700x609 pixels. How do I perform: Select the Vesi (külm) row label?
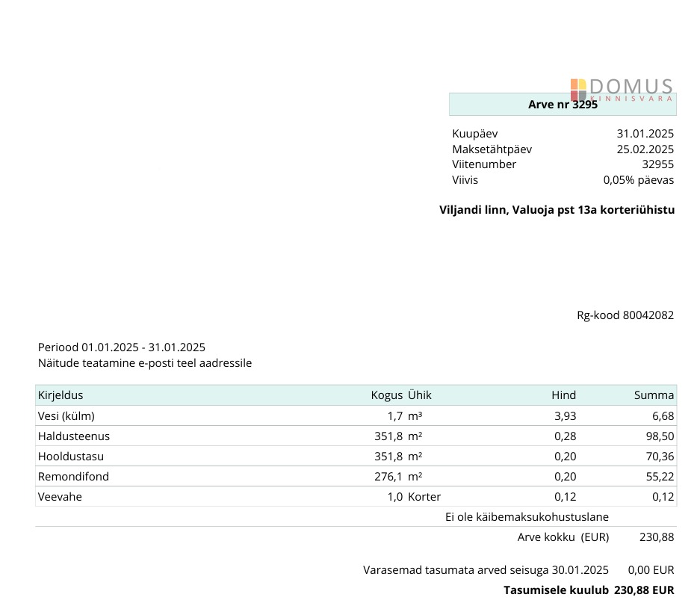click(x=66, y=416)
